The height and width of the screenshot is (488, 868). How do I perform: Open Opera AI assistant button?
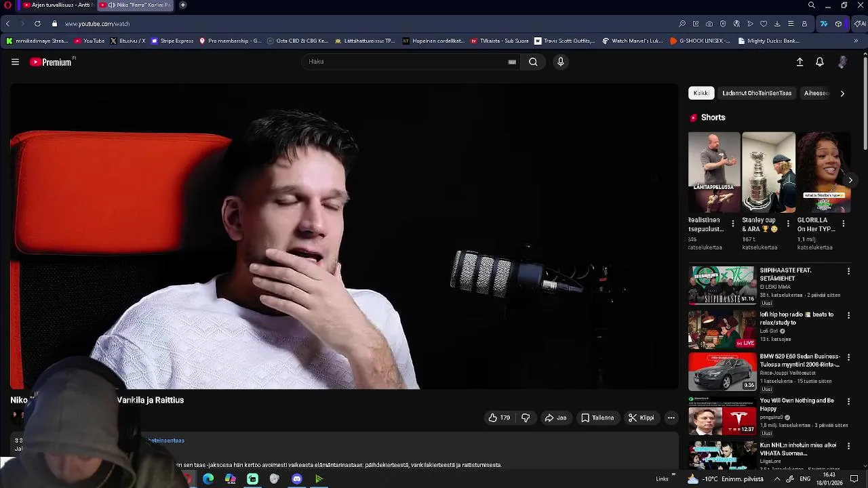point(861,24)
